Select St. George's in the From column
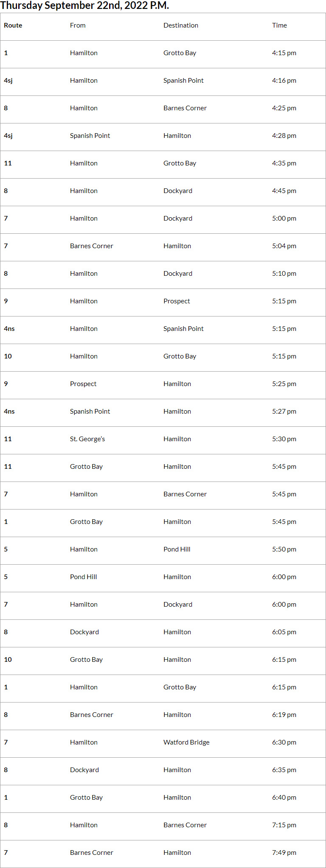This screenshot has height=868, width=326. click(87, 439)
